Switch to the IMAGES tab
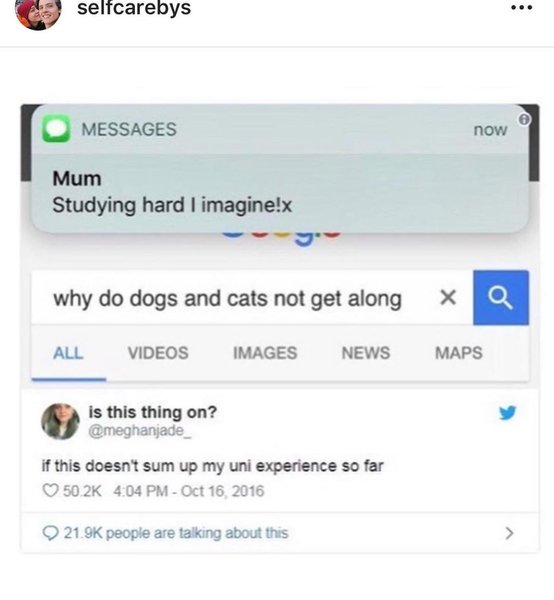Viewport: 554px width, 600px height. click(265, 353)
